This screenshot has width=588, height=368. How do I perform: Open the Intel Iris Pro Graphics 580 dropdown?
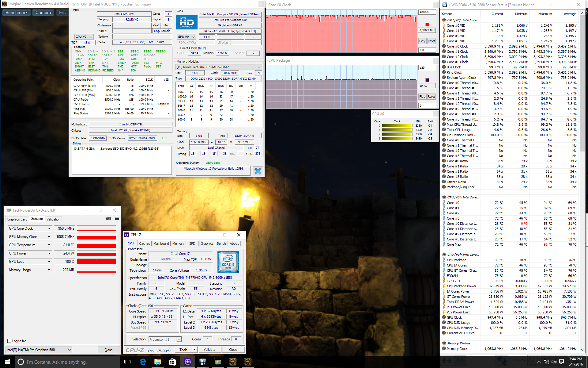pos(39,350)
